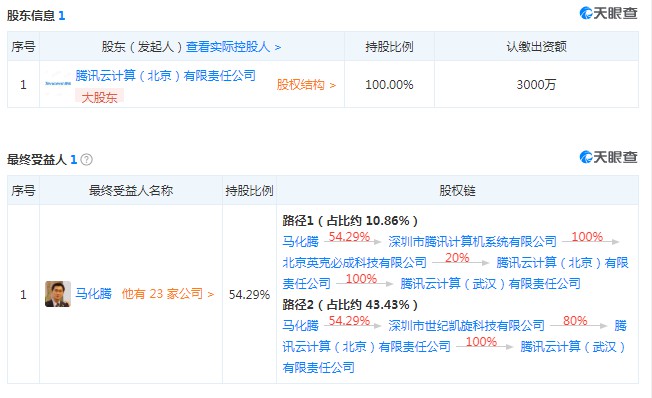The height and width of the screenshot is (398, 652).
Task: Click 54.29% value in 持股比例 column
Action: point(249,295)
